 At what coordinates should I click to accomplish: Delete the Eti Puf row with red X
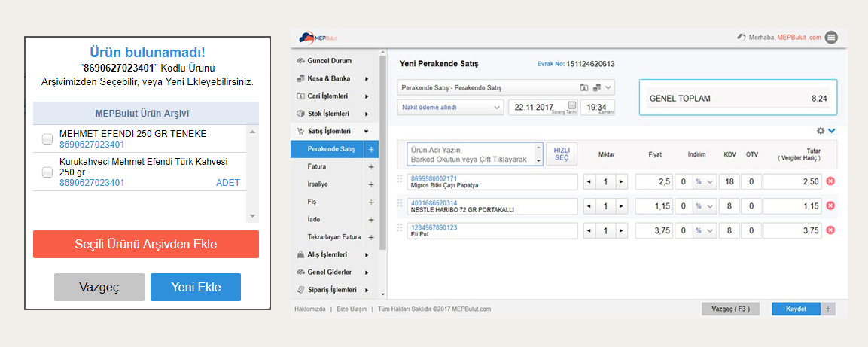pos(830,230)
